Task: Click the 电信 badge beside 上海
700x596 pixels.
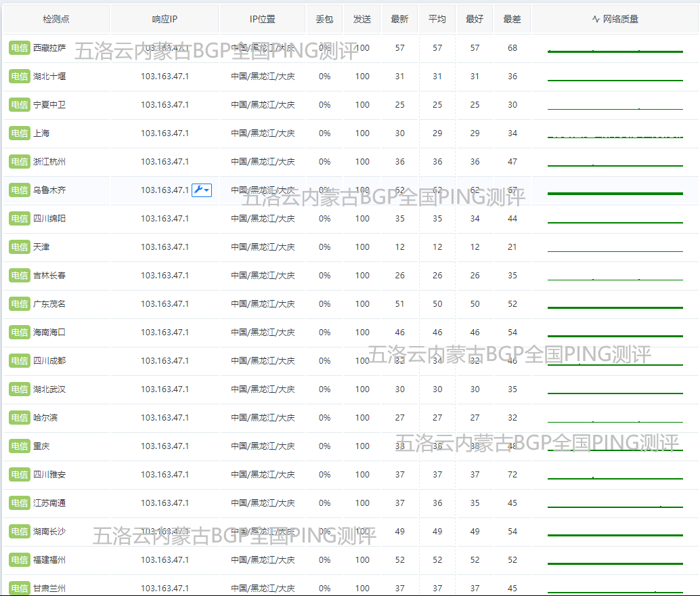Action: point(20,133)
